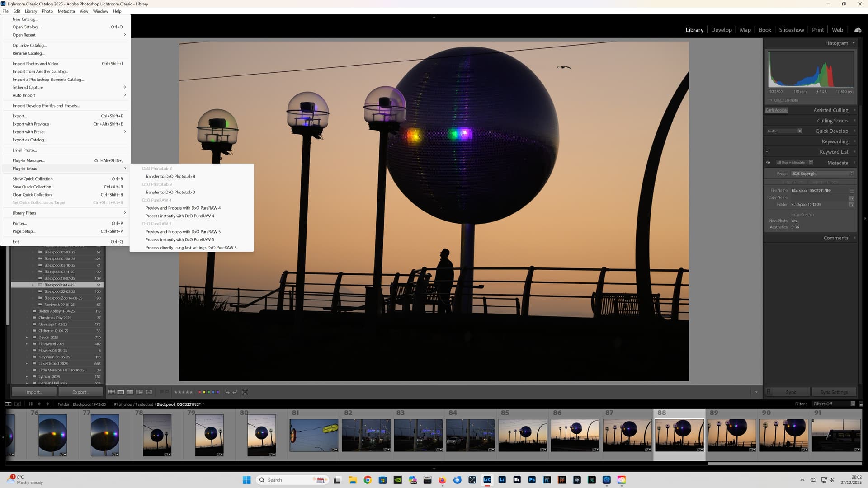The image size is (868, 488).
Task: Open cloud sync status icon
Action: 858,30
